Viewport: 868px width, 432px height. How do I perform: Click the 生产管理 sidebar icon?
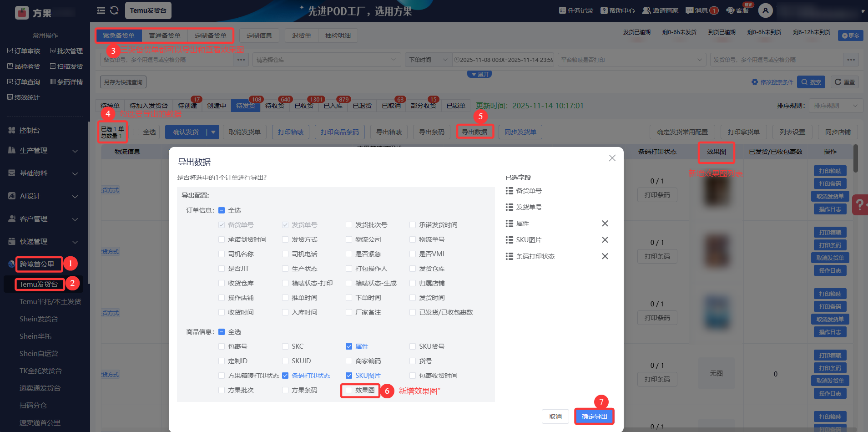(x=12, y=150)
